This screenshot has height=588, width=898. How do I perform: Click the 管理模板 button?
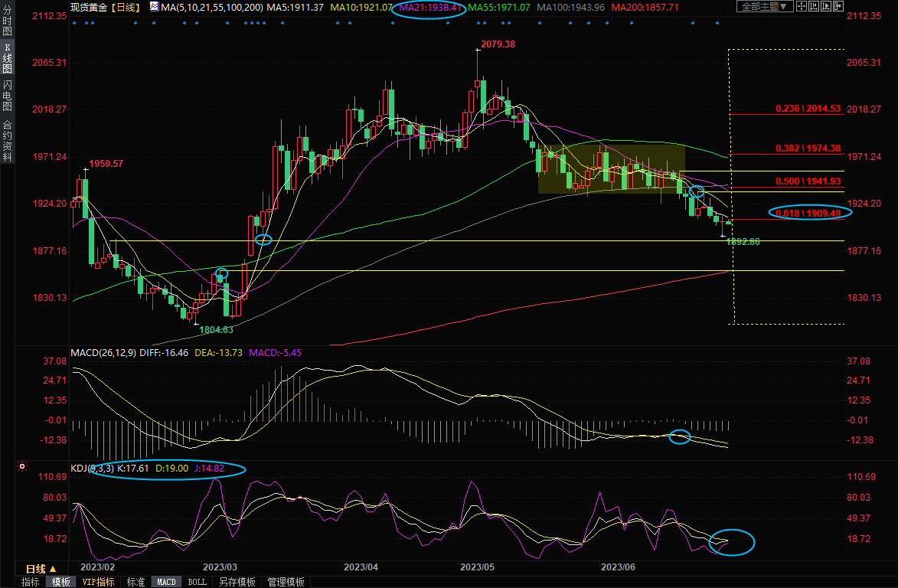click(286, 582)
